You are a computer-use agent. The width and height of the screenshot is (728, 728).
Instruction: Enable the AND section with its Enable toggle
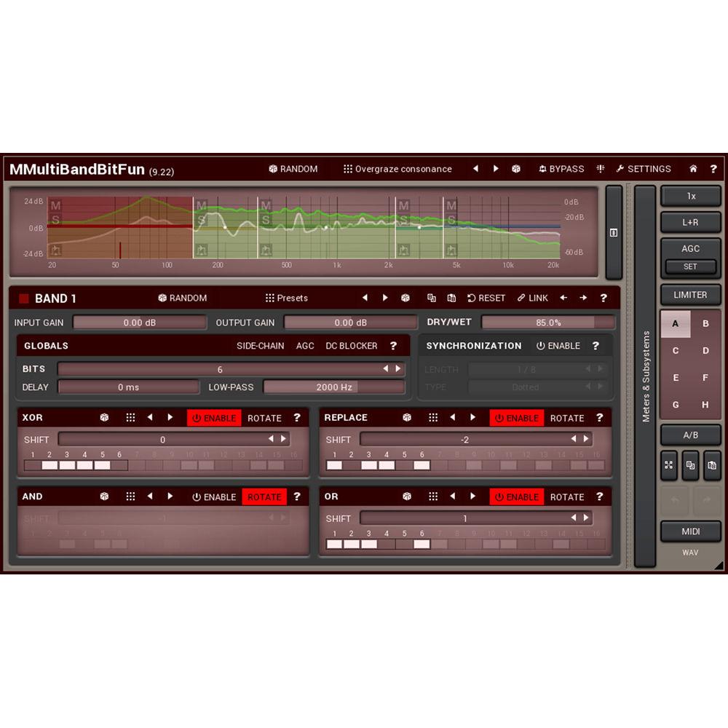click(213, 496)
